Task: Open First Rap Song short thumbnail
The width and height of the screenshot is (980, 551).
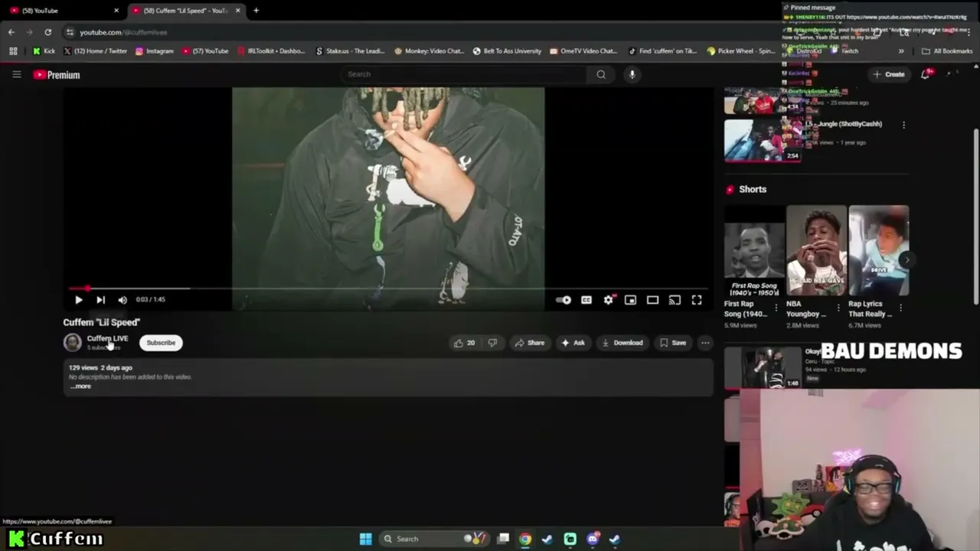Action: (754, 250)
